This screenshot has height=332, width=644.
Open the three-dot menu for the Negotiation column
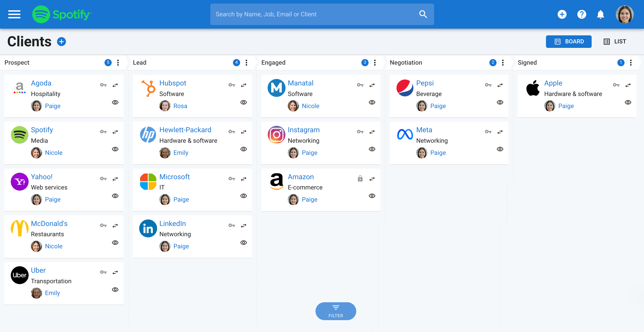[503, 62]
